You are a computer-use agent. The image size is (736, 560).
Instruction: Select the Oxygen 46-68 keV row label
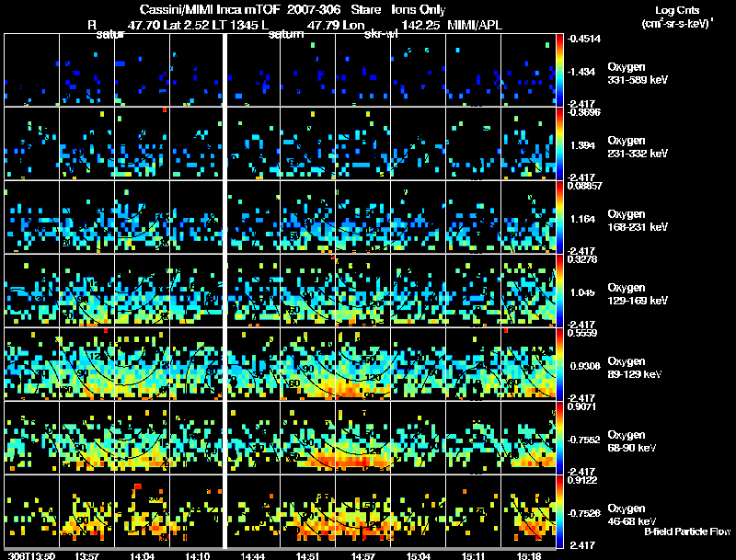pyautogui.click(x=632, y=515)
